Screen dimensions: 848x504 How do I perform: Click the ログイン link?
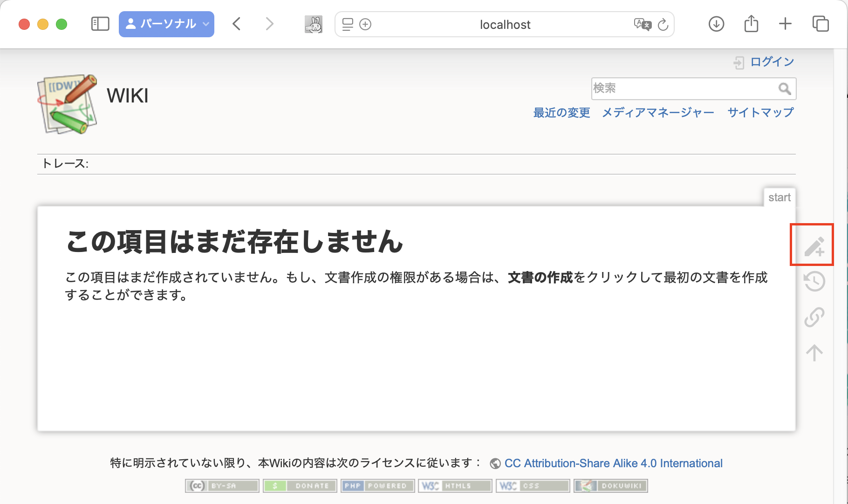[x=772, y=61]
